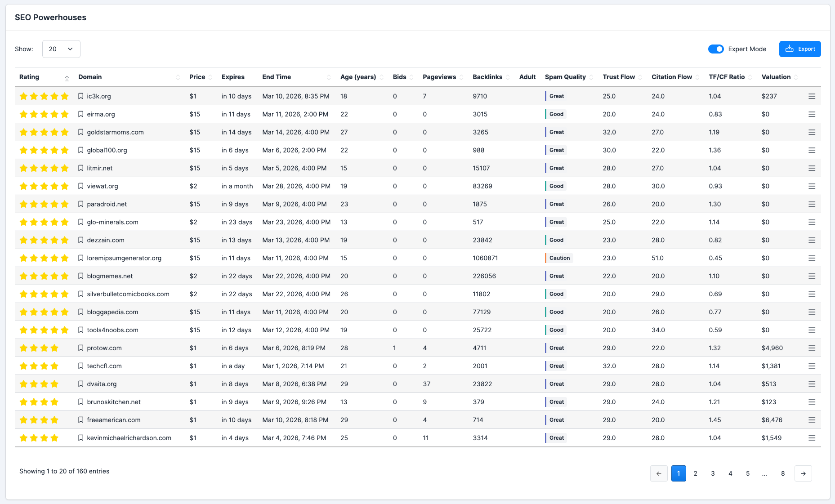Bookmark the ic3k.org domain
Image resolution: width=835 pixels, height=504 pixels.
click(x=81, y=96)
